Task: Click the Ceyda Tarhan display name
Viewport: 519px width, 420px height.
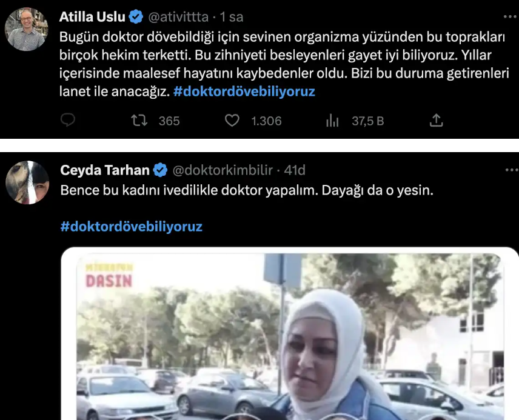Action: coord(105,170)
